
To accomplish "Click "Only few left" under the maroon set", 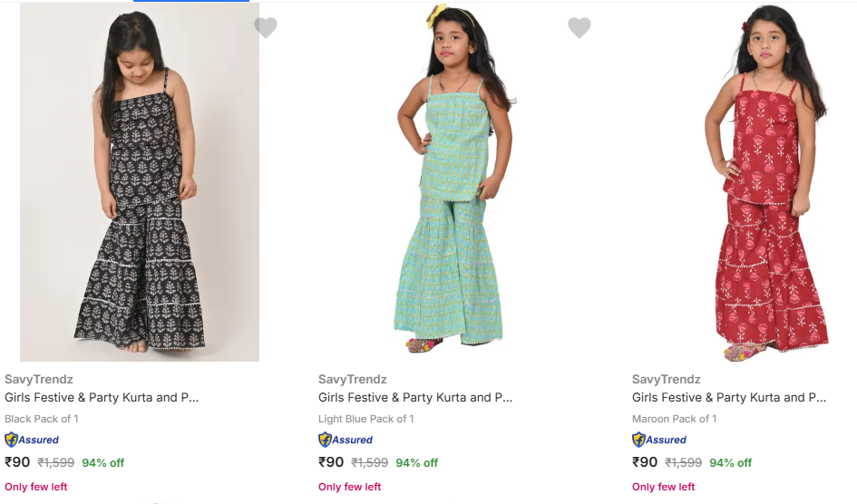I will (x=664, y=487).
